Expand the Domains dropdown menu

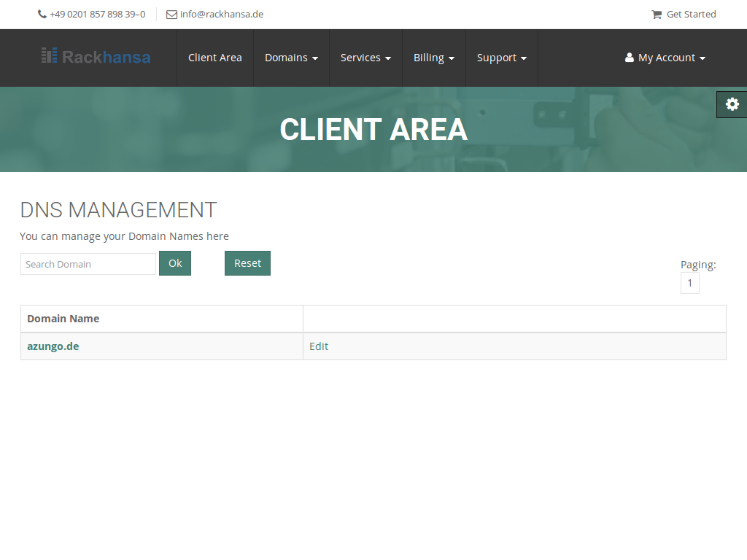click(291, 58)
